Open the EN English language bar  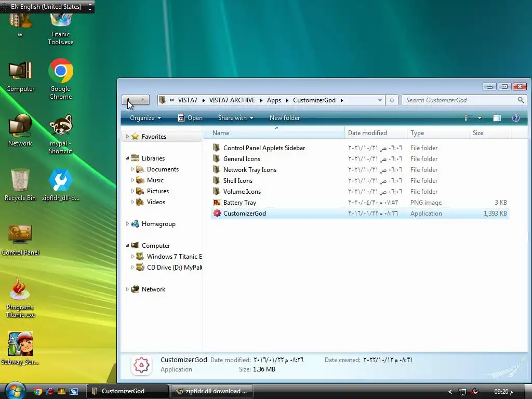tap(47, 7)
